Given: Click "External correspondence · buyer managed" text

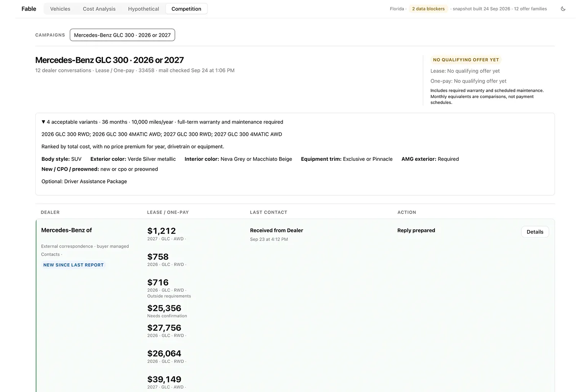Looking at the screenshot, I should 85,246.
